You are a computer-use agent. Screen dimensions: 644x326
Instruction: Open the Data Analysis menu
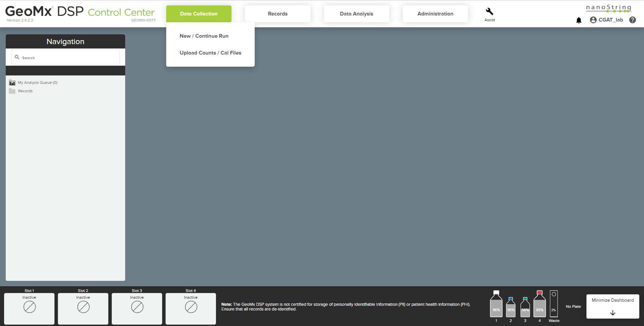coord(356,14)
